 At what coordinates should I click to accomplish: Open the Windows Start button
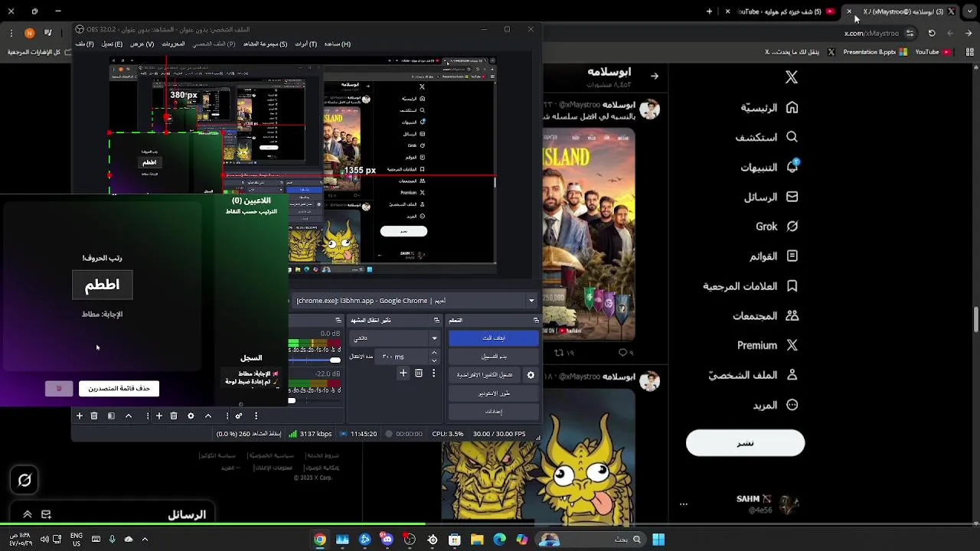[x=658, y=540]
